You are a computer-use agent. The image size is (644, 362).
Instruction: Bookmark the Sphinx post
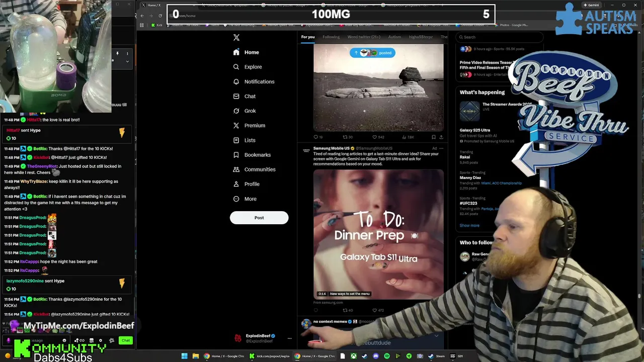point(433,137)
